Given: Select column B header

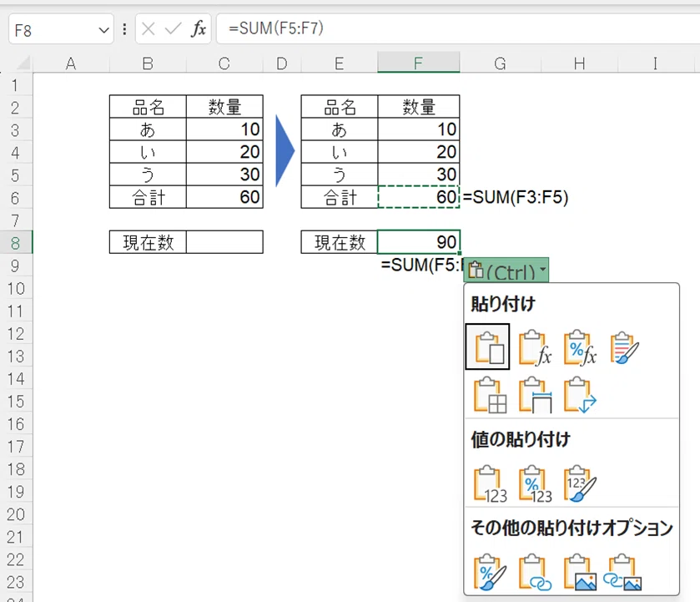Looking at the screenshot, I should 148,63.
